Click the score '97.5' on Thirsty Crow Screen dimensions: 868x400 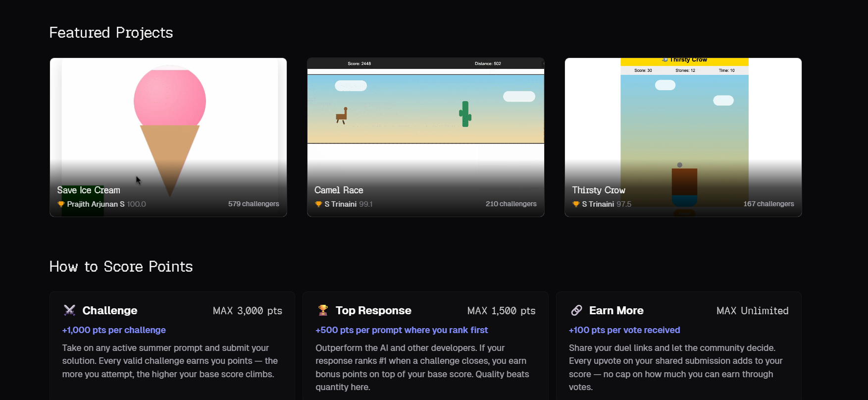[624, 204]
